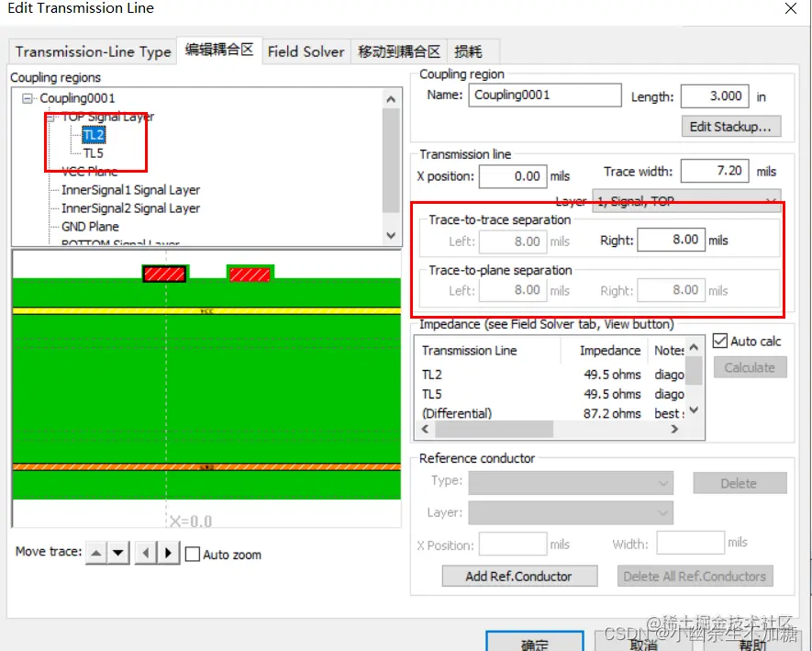Enable the Auto zoom checkbox
Image resolution: width=812 pixels, height=651 pixels.
click(x=193, y=554)
